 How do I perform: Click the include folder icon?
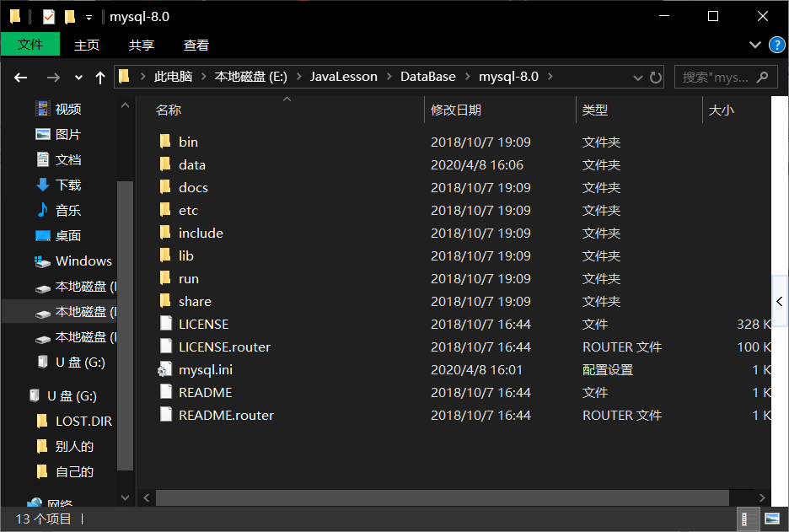click(165, 232)
